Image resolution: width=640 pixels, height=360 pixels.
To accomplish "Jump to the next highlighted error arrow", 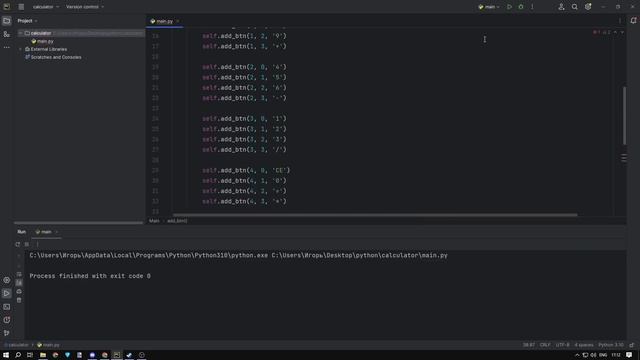I will coord(622,32).
